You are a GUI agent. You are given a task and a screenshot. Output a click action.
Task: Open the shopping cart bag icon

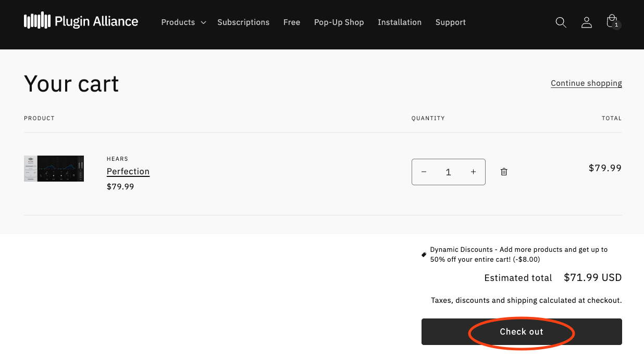coord(612,22)
